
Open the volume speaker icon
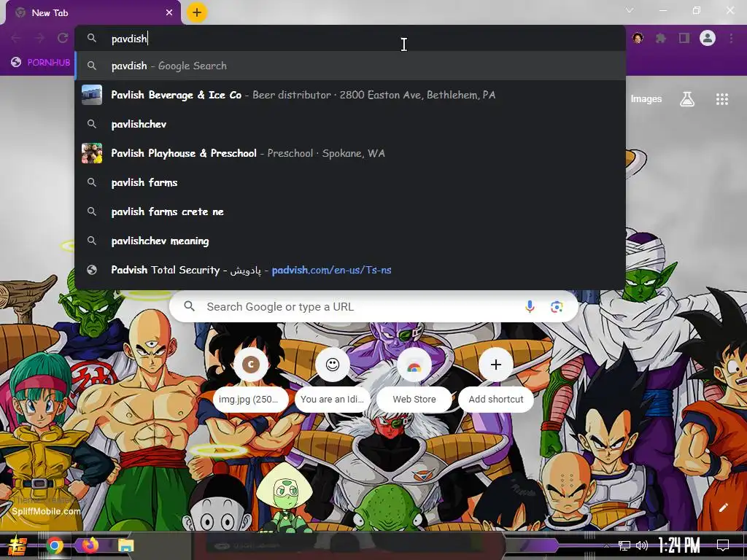click(642, 545)
